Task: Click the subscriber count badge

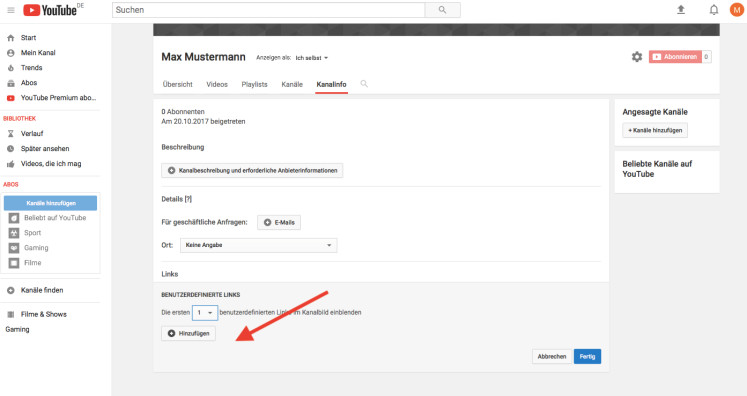Action: click(707, 57)
